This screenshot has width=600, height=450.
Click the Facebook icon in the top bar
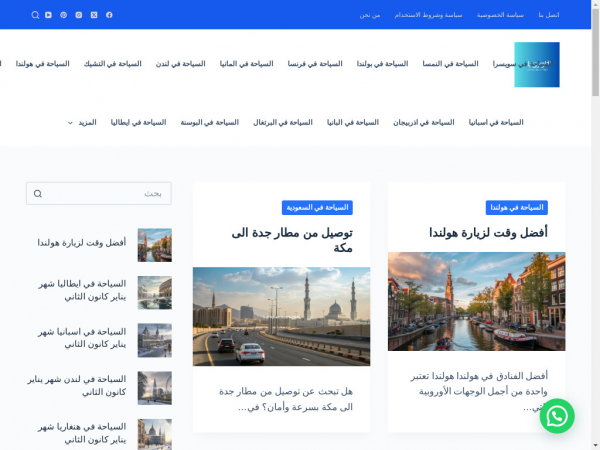[109, 15]
